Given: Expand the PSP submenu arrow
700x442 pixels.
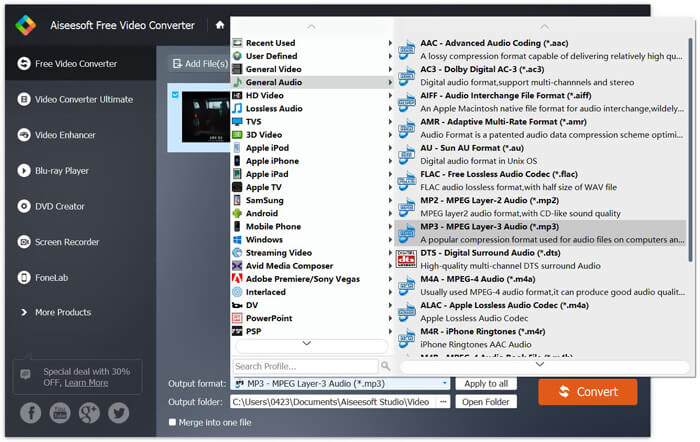Looking at the screenshot, I should 390,331.
